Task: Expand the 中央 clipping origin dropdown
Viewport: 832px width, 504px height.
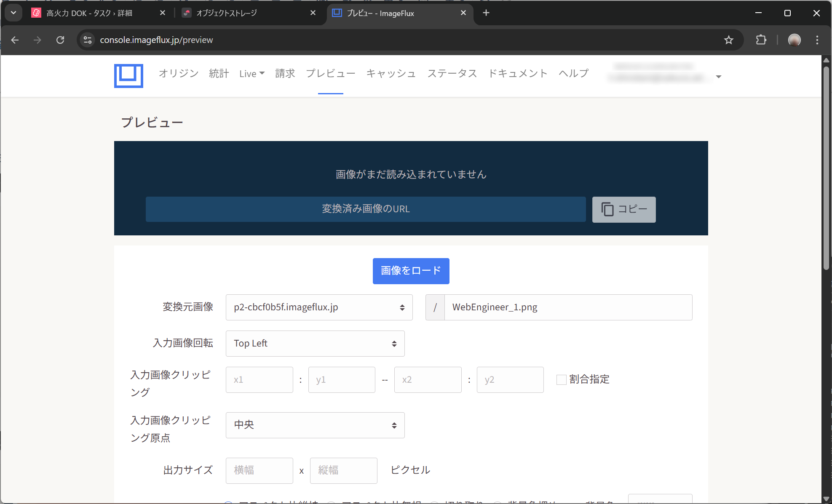Action: click(315, 425)
